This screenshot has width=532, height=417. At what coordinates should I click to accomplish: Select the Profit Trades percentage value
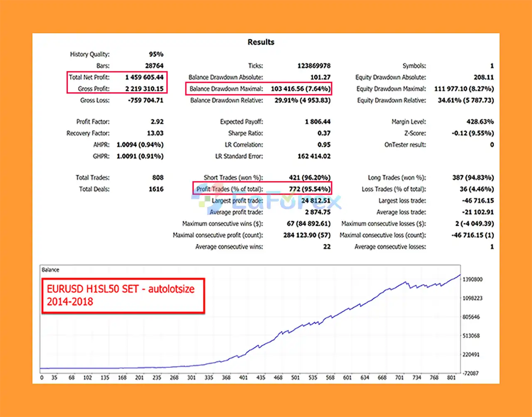coord(310,189)
